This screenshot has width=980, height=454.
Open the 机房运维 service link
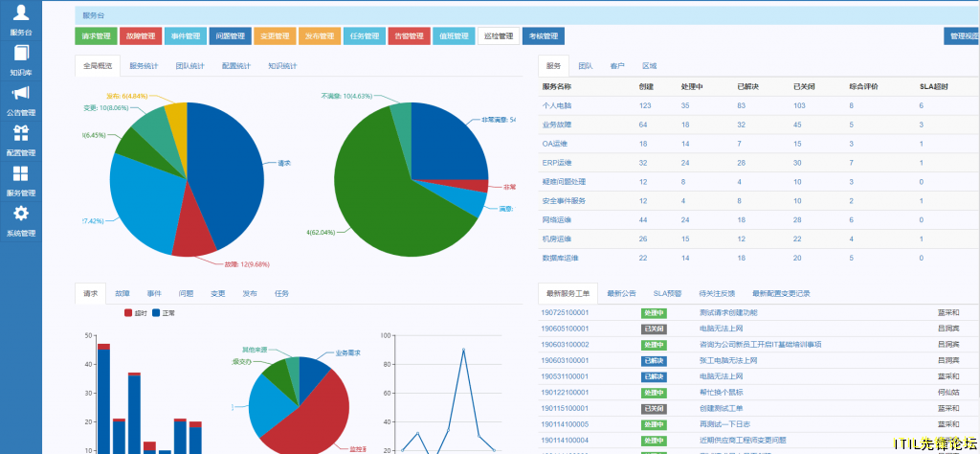(x=556, y=238)
